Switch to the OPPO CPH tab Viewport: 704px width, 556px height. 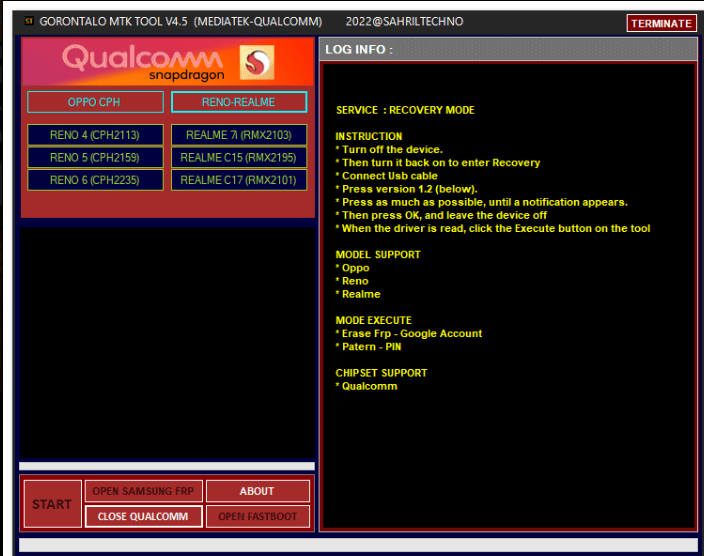pyautogui.click(x=95, y=102)
